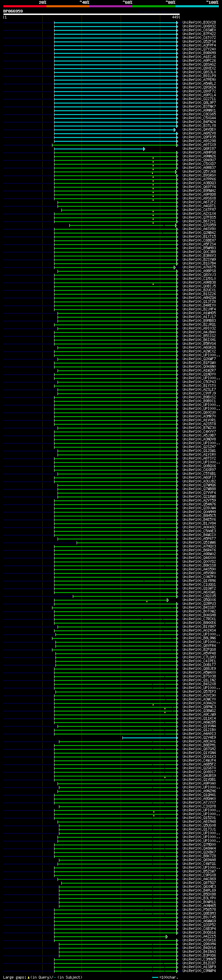Choose hit UniRef100_B8KSS8
This screenshot has height=980, width=222.
[199, 565]
